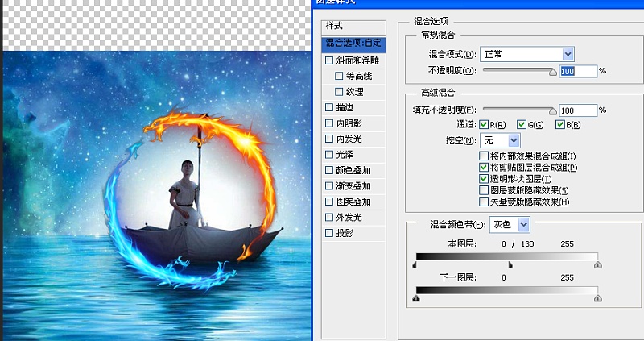Uncheck the G channel checkbox
Viewport: 644px width, 341px height.
[522, 125]
